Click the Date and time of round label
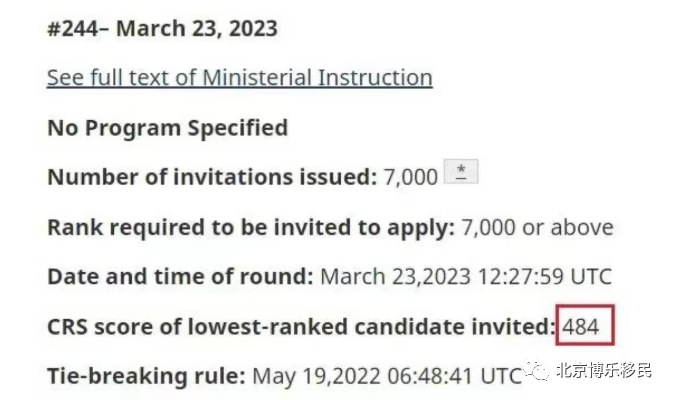673x400 pixels. (180, 276)
